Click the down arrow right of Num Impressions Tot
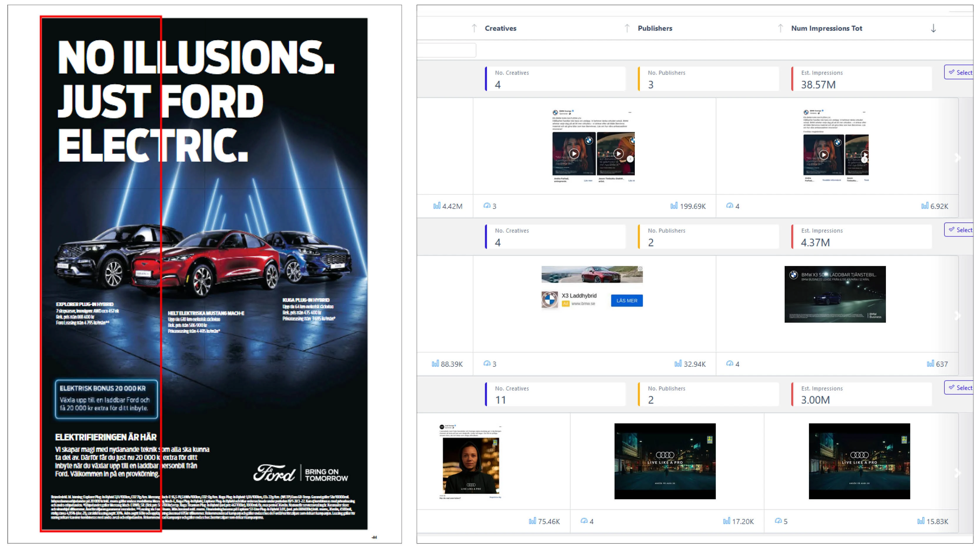The height and width of the screenshot is (551, 980). pos(933,28)
